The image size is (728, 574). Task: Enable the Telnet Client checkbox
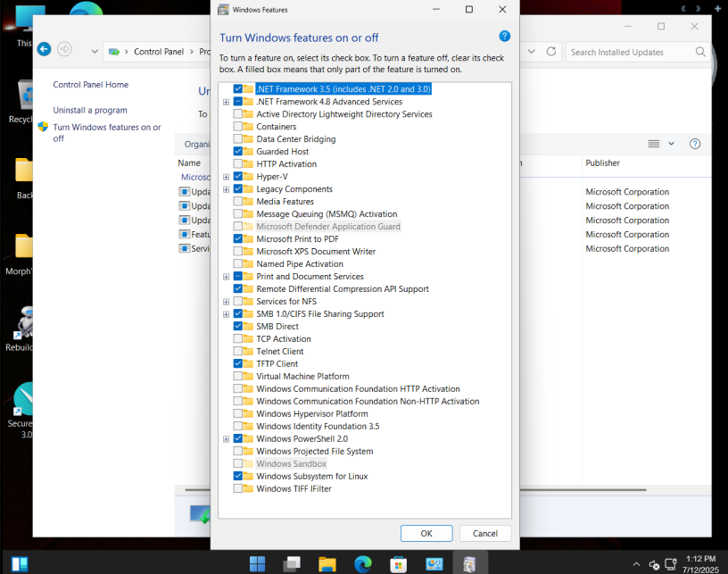[x=237, y=351]
